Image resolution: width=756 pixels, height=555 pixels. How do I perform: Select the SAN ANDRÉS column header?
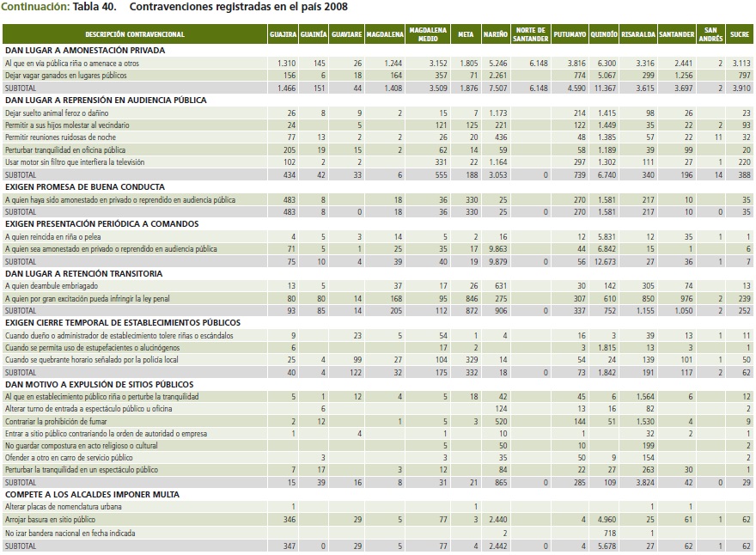[710, 34]
